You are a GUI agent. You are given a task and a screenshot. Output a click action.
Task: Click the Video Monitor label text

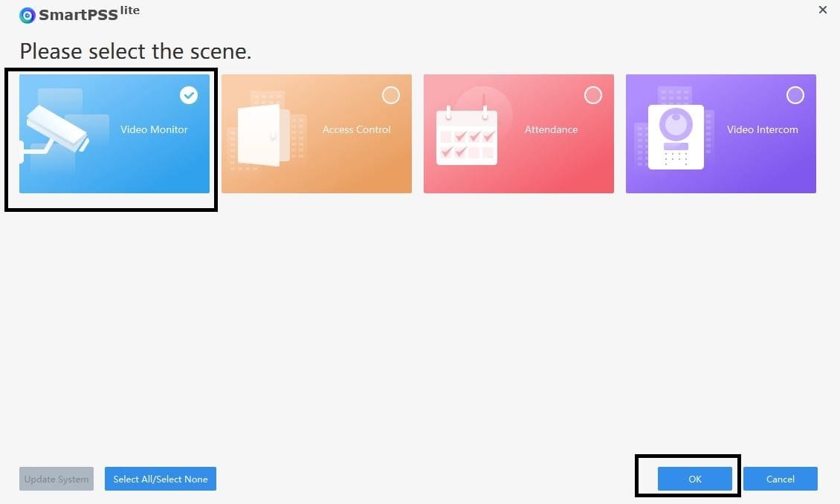click(155, 129)
